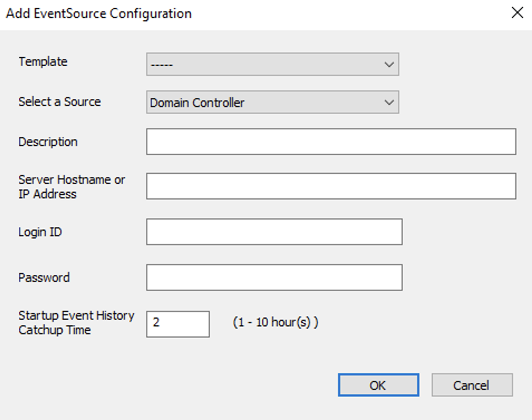Screen dimensions: 532x420
Task: Click the Domain Controller selected value
Action: [x=197, y=103]
